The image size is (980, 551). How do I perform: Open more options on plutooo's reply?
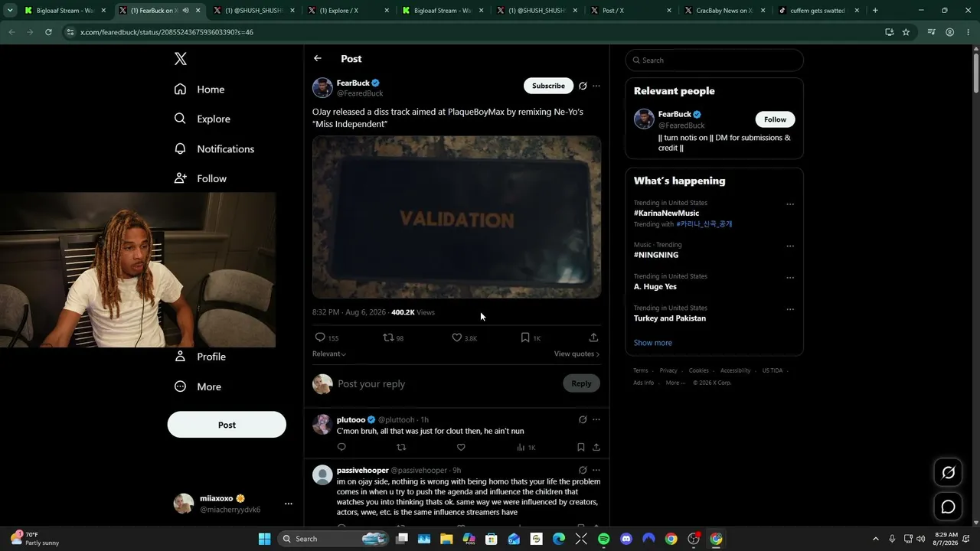point(596,419)
